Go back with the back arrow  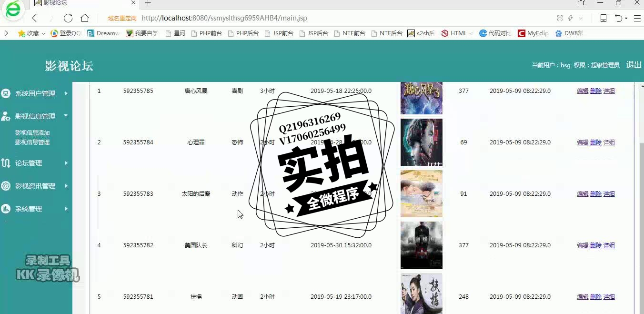(x=34, y=18)
